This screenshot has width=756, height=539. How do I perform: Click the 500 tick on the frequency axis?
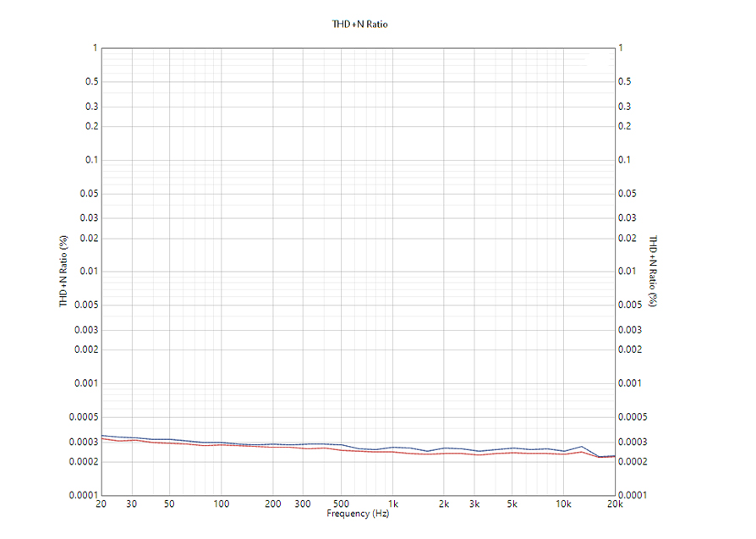[x=341, y=504]
